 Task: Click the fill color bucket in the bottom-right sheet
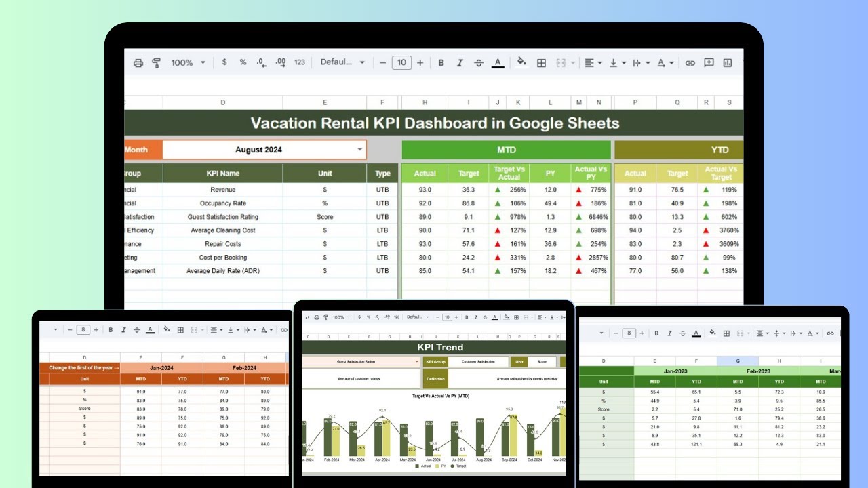coord(713,333)
